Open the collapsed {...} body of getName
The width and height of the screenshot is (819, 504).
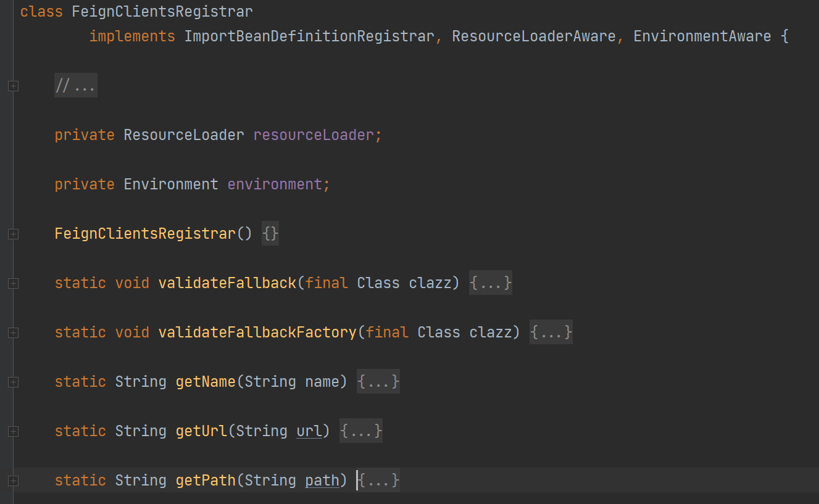pyautogui.click(x=378, y=382)
